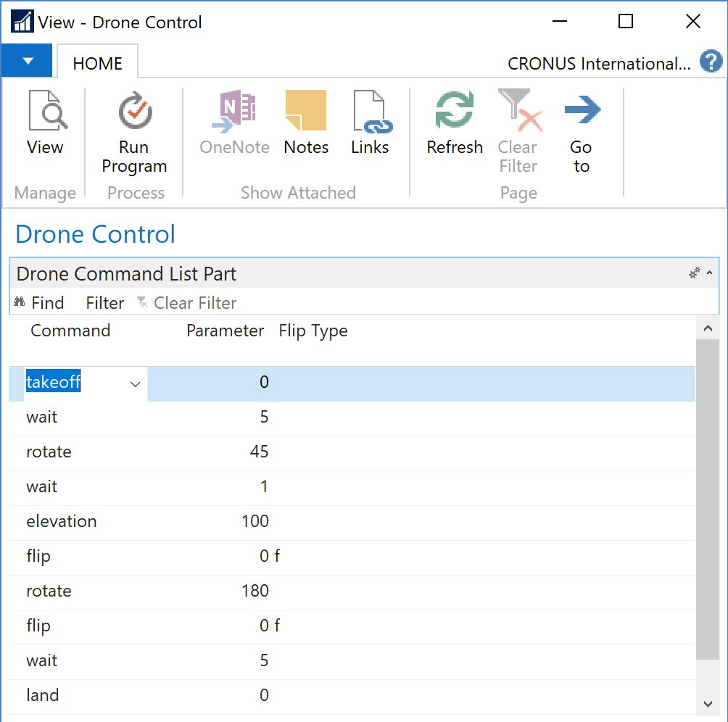This screenshot has width=728, height=722.
Task: Sort by the Flip Type column header
Action: tap(313, 331)
